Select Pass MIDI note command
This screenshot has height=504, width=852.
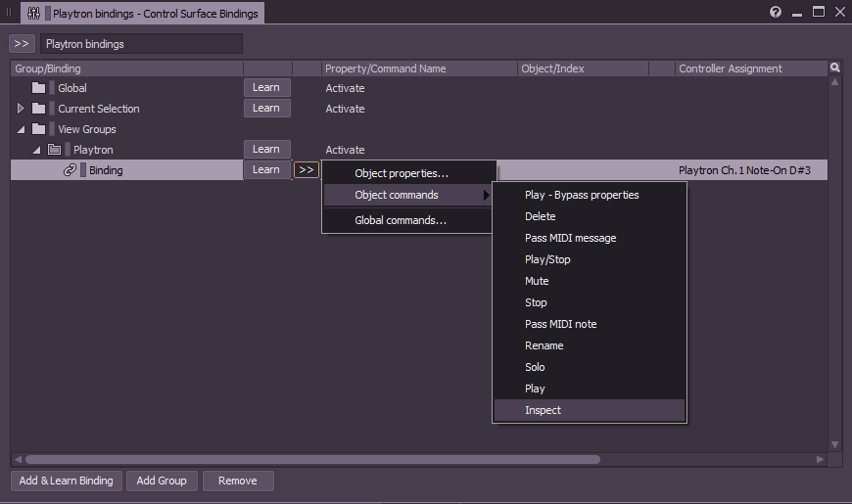coord(590,324)
